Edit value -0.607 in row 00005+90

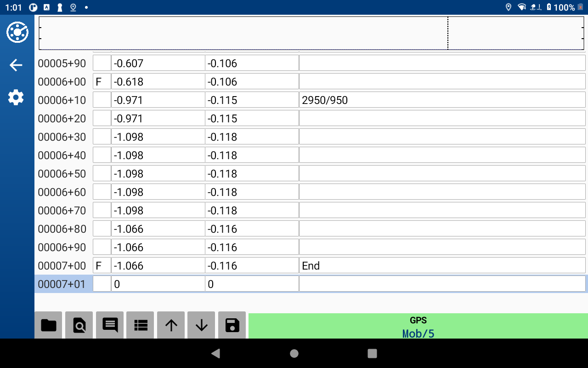click(158, 63)
